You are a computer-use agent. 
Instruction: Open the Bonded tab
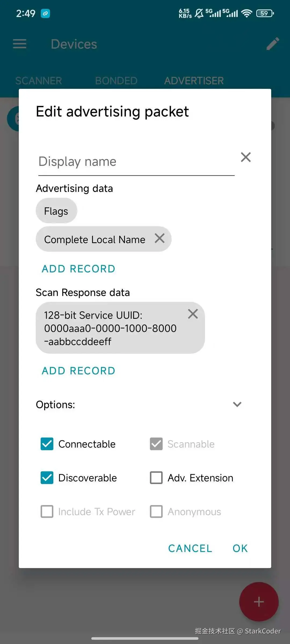(116, 80)
